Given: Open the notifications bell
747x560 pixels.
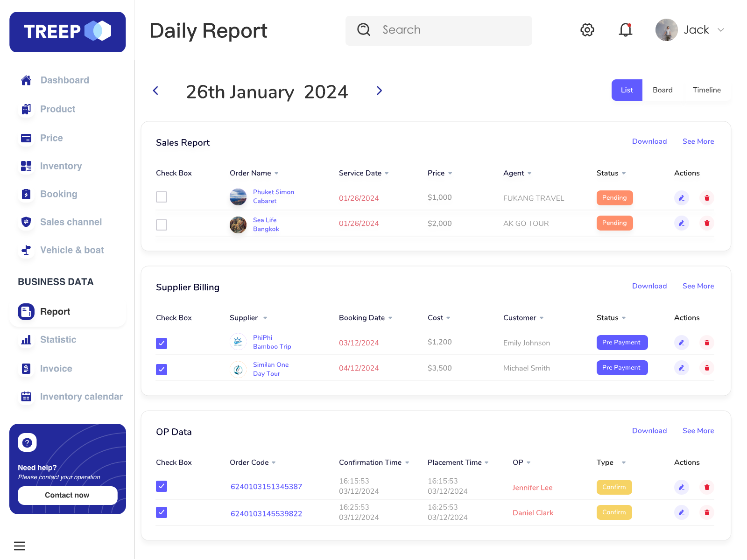Looking at the screenshot, I should tap(626, 30).
